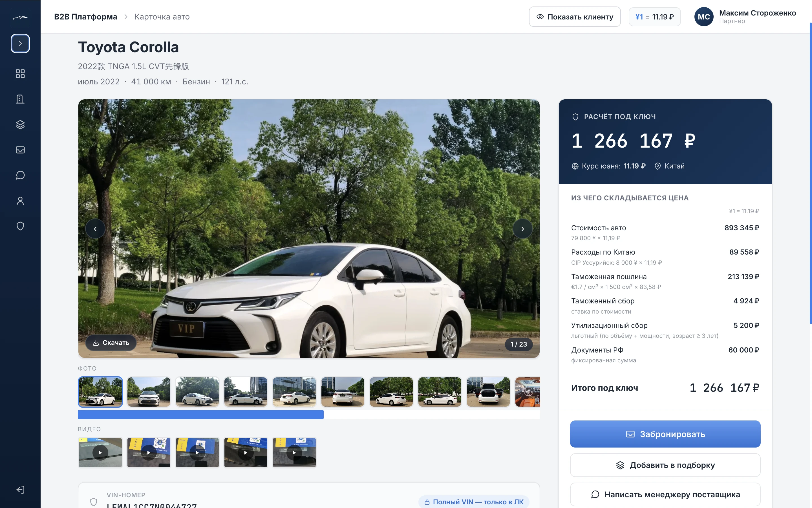Open the dashboard grid icon in sidebar
The height and width of the screenshot is (508, 812).
click(x=20, y=74)
